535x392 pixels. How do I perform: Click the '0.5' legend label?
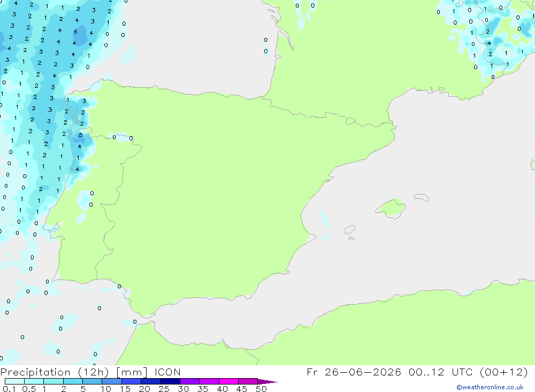click(x=29, y=389)
